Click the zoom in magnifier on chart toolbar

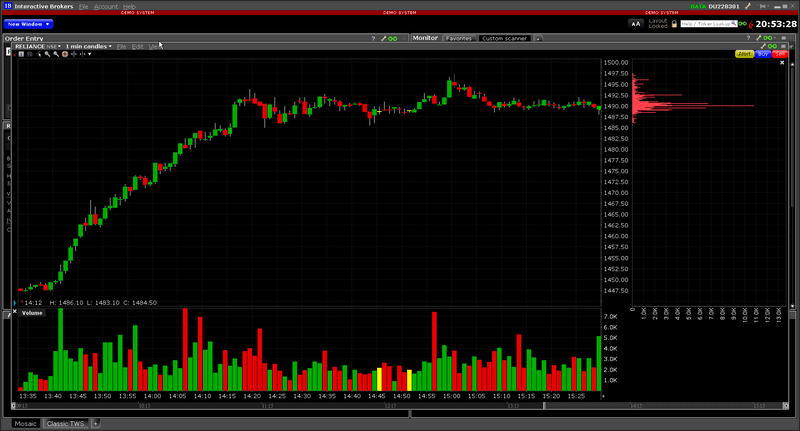coord(47,54)
